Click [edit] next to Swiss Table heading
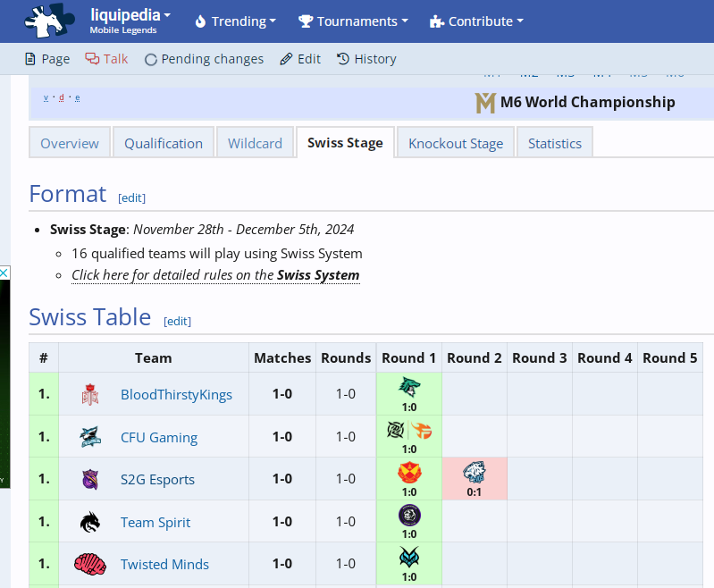 click(x=177, y=322)
